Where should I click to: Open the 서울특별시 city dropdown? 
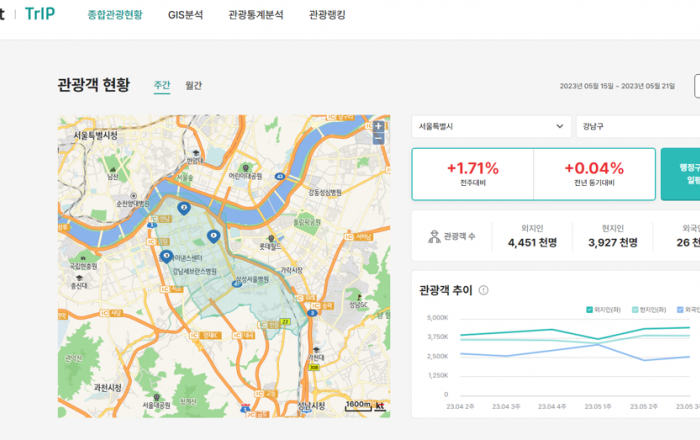(491, 127)
